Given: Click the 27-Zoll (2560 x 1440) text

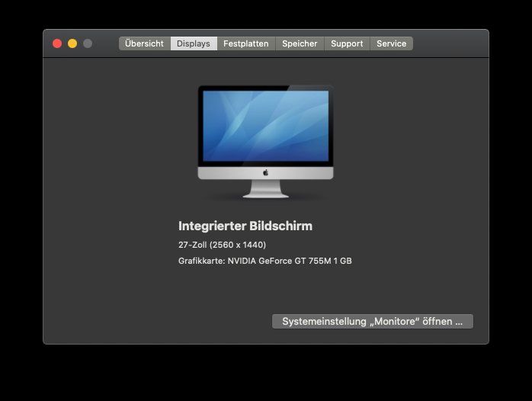Looking at the screenshot, I should [x=223, y=245].
